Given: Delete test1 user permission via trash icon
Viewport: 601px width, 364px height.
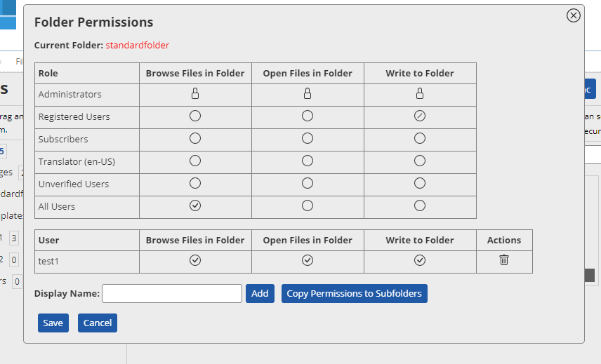Looking at the screenshot, I should point(504,260).
